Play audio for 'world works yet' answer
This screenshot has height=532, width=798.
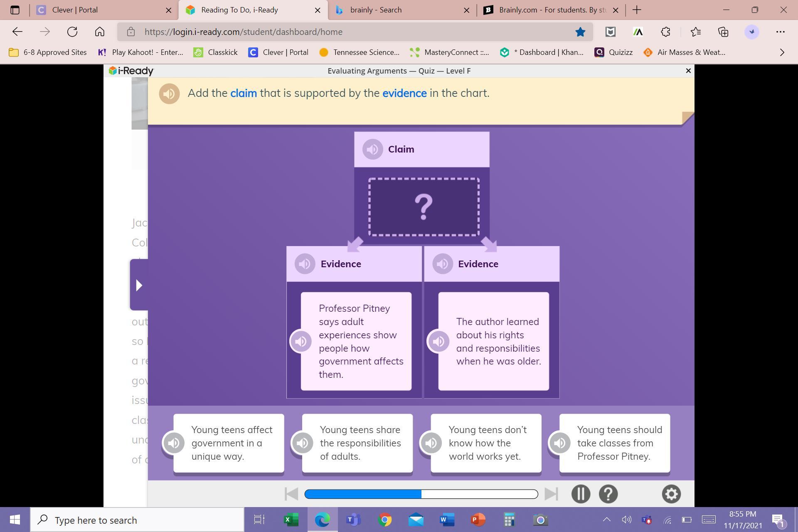(x=431, y=443)
